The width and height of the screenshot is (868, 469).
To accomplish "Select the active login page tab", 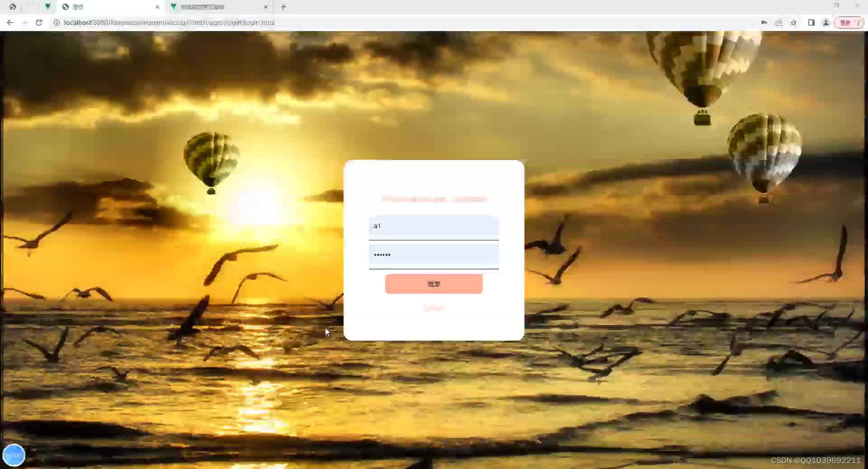I will tap(110, 7).
